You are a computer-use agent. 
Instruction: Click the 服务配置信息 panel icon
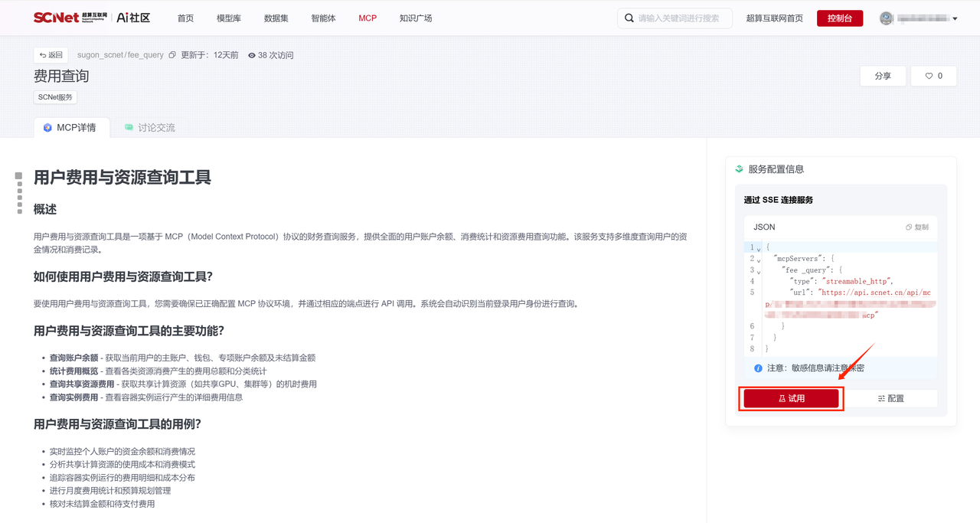point(739,169)
